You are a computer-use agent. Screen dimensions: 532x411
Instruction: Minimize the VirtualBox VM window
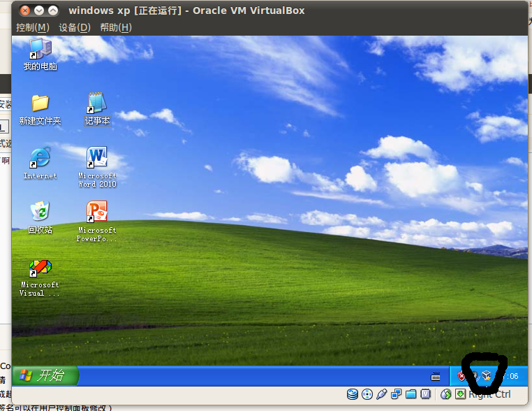(x=39, y=11)
